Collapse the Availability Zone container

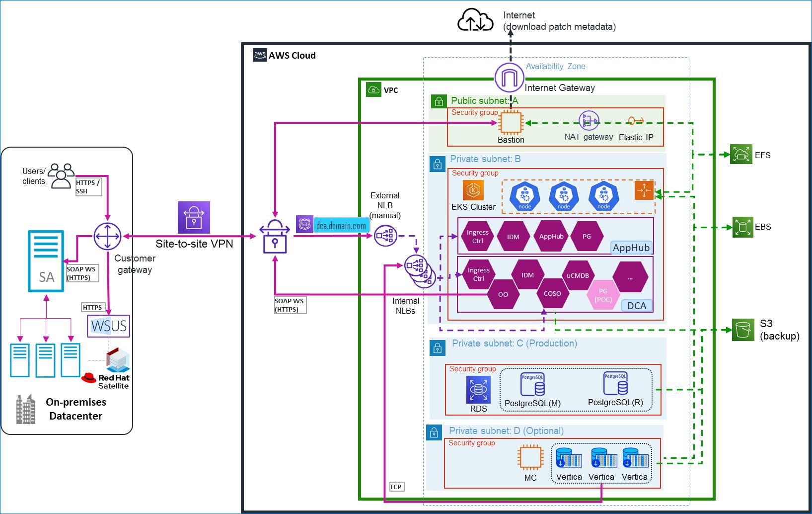point(555,66)
